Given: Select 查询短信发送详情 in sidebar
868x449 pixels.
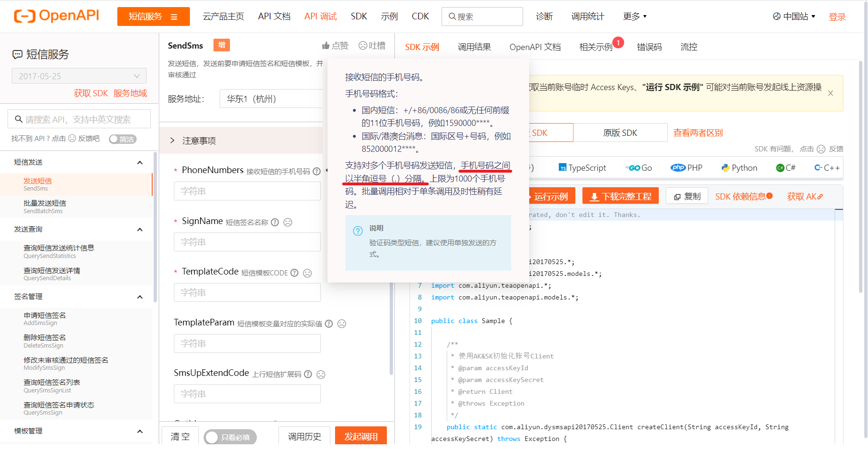Looking at the screenshot, I should (76, 274).
